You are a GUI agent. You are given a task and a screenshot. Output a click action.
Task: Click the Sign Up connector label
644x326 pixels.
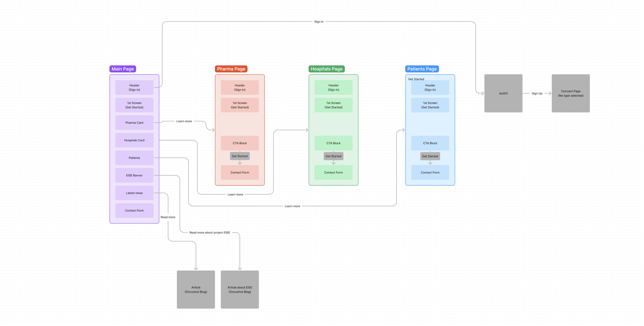click(537, 94)
